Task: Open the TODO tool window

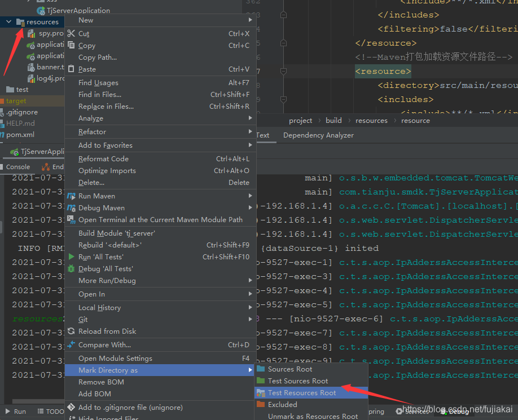Action: pyautogui.click(x=55, y=411)
